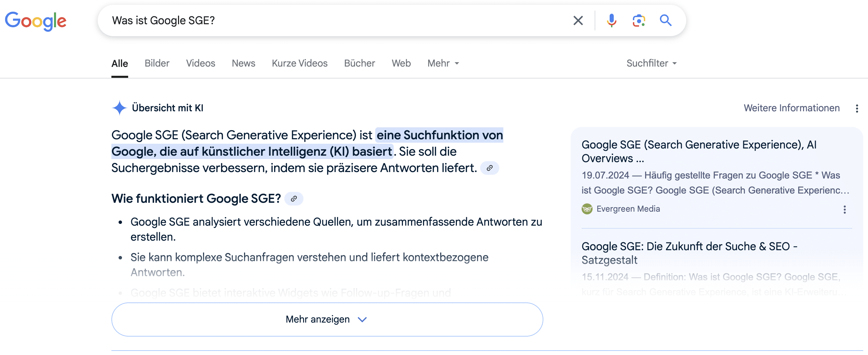Viewport: 868px width, 355px height.
Task: Open the Kurze Videos tab
Action: click(x=300, y=63)
